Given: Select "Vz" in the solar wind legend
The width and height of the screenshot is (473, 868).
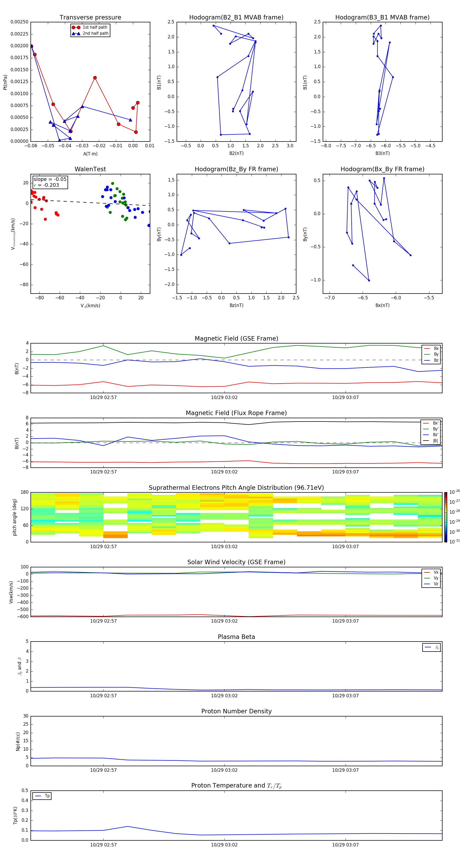Looking at the screenshot, I should coord(431,584).
